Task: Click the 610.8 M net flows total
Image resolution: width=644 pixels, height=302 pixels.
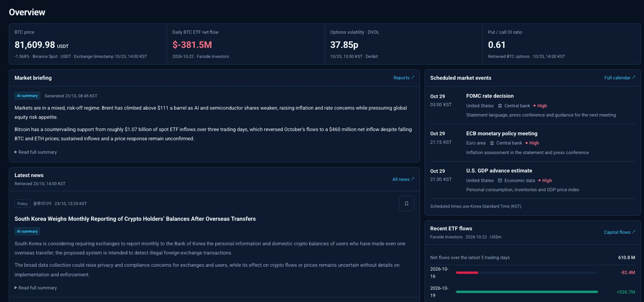Action: [x=627, y=258]
